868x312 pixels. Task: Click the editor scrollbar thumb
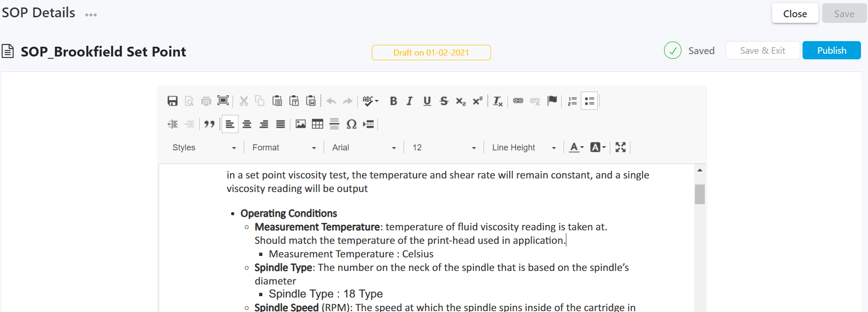click(700, 194)
